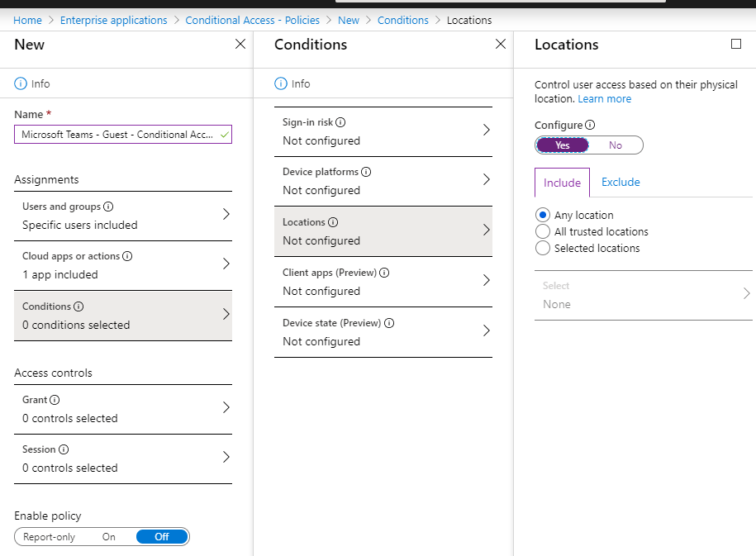The height and width of the screenshot is (556, 756).
Task: Select the Any location radio button
Action: tap(543, 215)
